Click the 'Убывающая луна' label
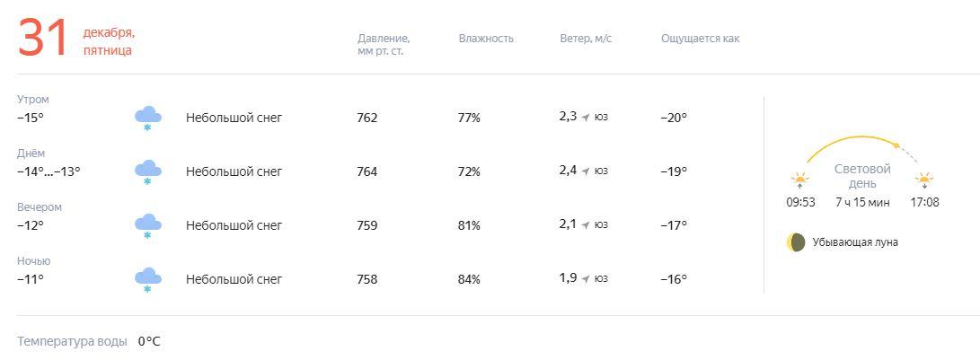 tap(855, 242)
